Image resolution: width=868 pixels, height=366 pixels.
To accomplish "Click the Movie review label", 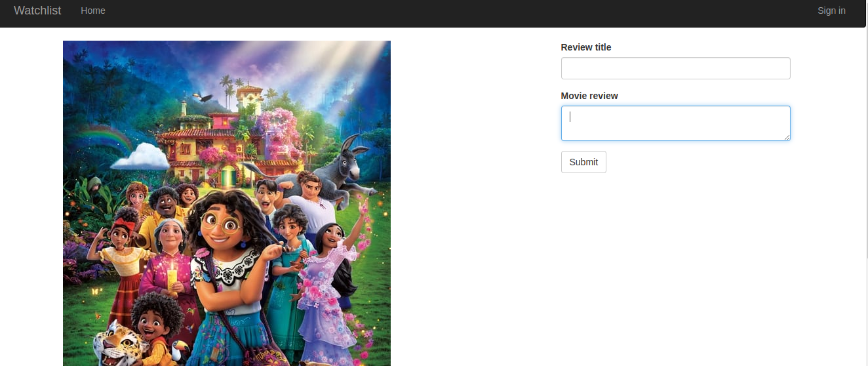I will click(x=589, y=96).
